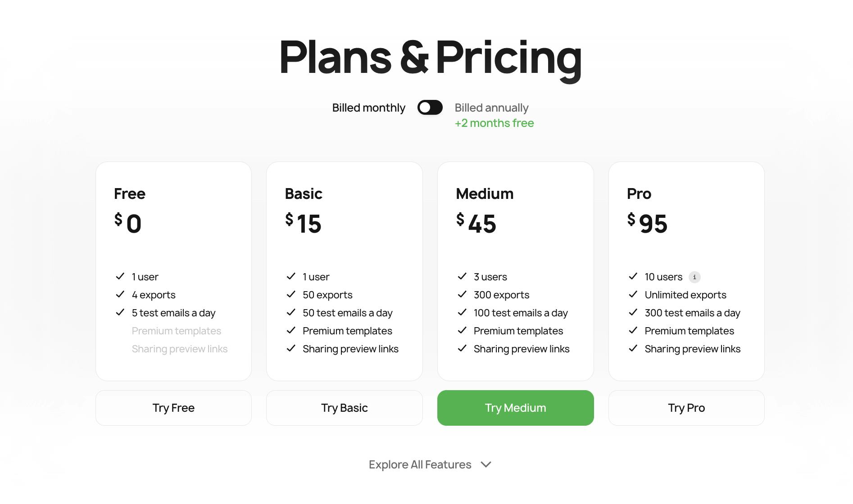Screen dimensions: 853x504
Task: Click the Medium plan $45 price
Action: pos(476,223)
